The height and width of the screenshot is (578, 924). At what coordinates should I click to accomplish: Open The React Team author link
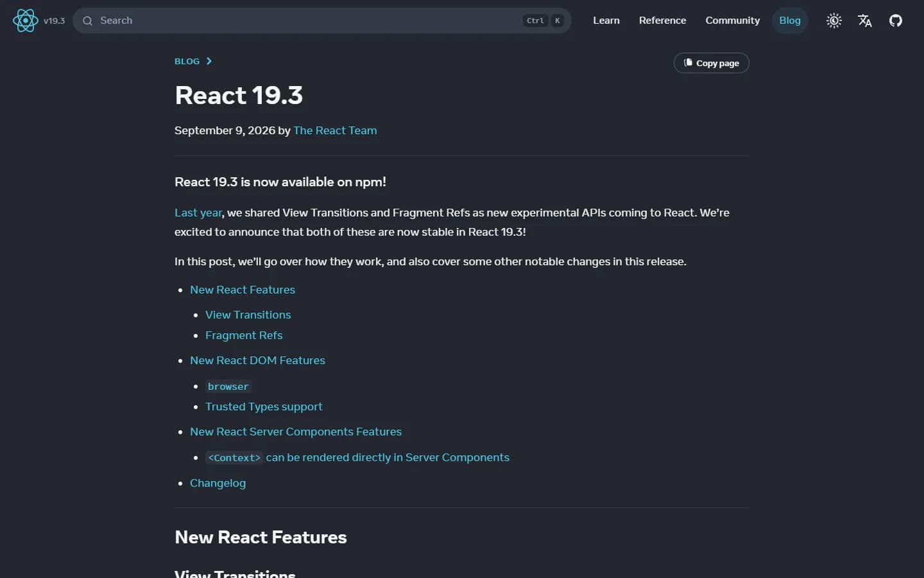[x=335, y=130]
